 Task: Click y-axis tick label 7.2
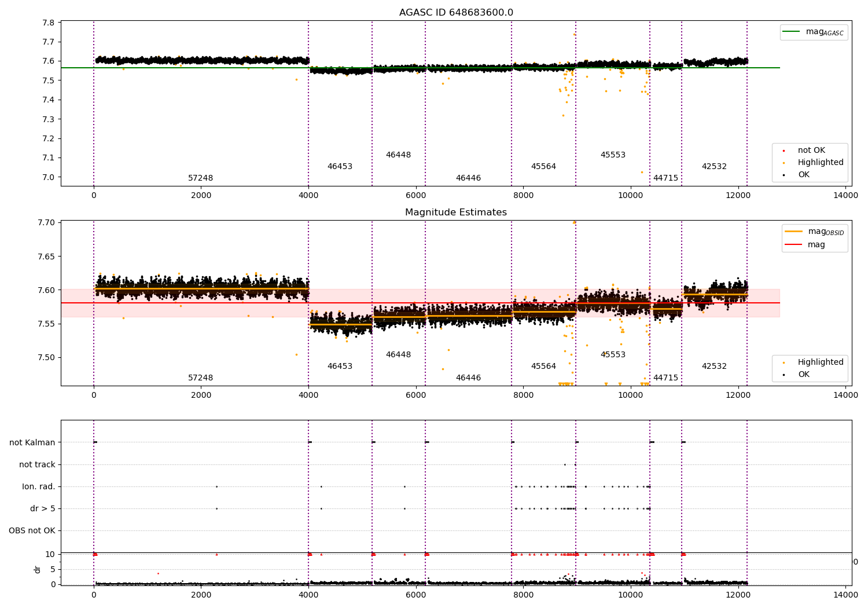(49, 138)
